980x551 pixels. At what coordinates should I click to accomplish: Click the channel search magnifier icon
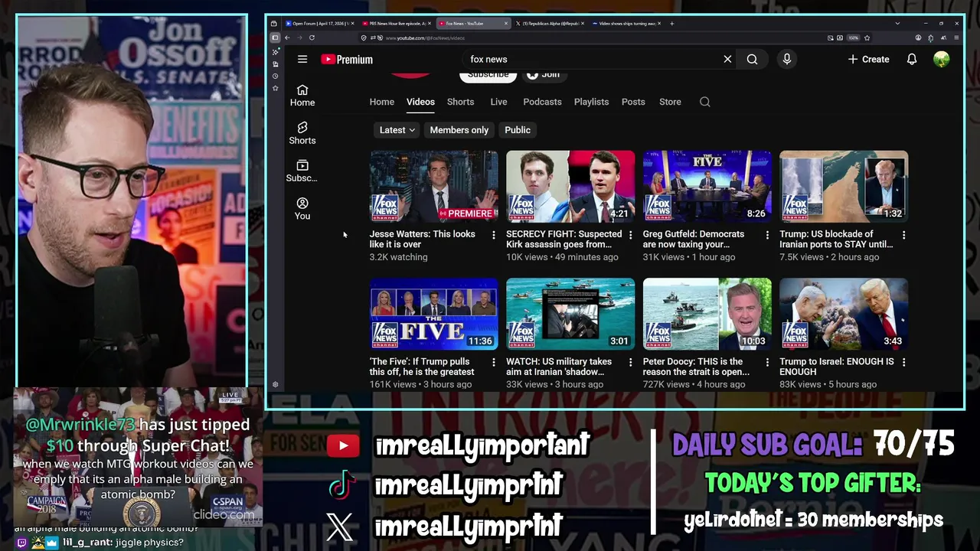[x=705, y=102]
